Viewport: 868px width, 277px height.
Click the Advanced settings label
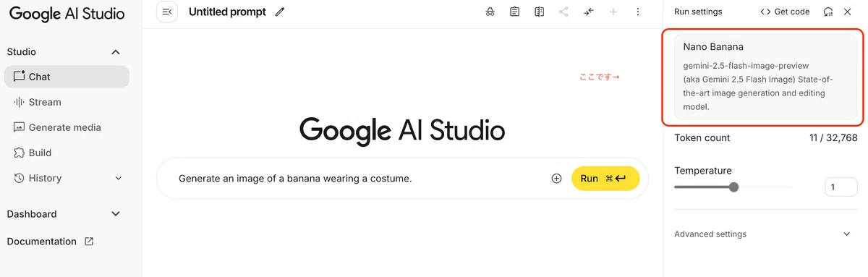[710, 234]
